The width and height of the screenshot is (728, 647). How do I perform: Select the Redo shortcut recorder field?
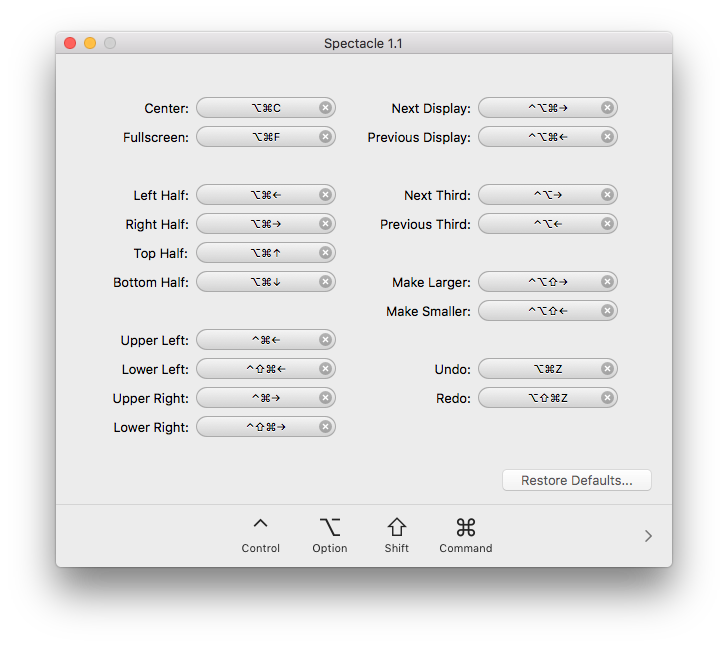point(548,398)
